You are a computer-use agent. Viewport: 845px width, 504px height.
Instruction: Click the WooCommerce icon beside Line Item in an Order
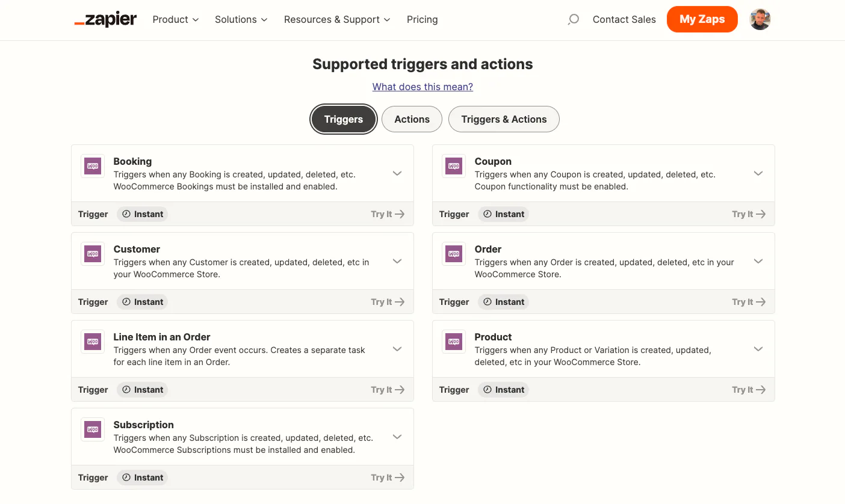[x=93, y=342]
